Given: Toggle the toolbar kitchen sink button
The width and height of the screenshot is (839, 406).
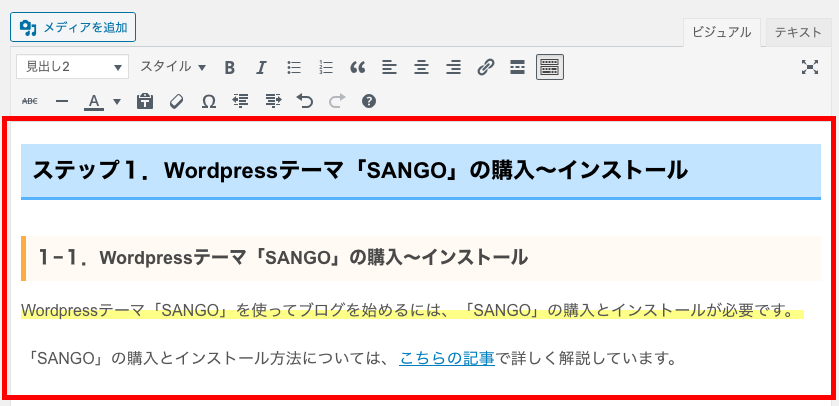Looking at the screenshot, I should click(x=550, y=67).
